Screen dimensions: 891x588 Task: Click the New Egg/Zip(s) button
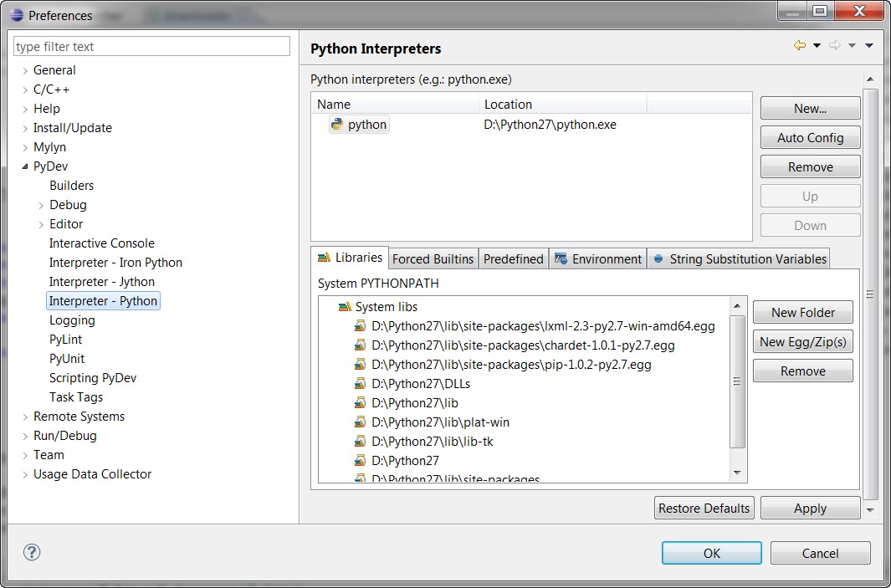[802, 342]
